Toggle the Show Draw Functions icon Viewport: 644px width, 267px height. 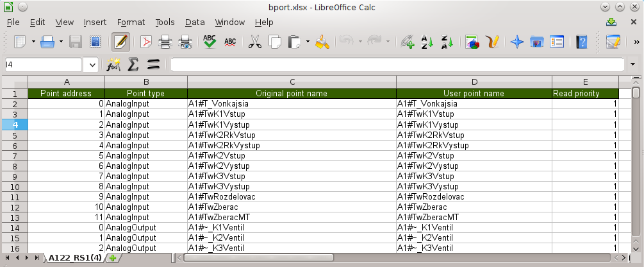(492, 42)
